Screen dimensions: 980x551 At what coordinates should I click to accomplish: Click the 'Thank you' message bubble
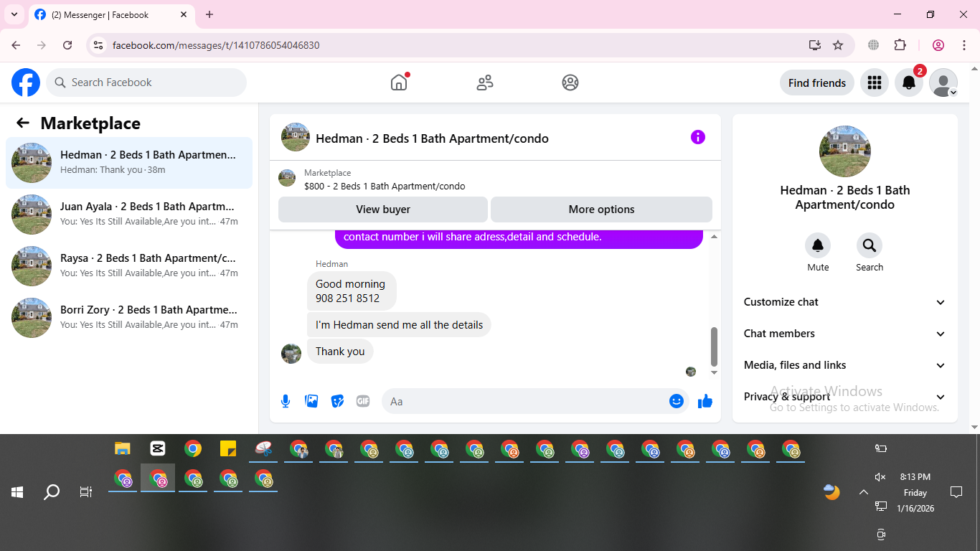pyautogui.click(x=340, y=352)
